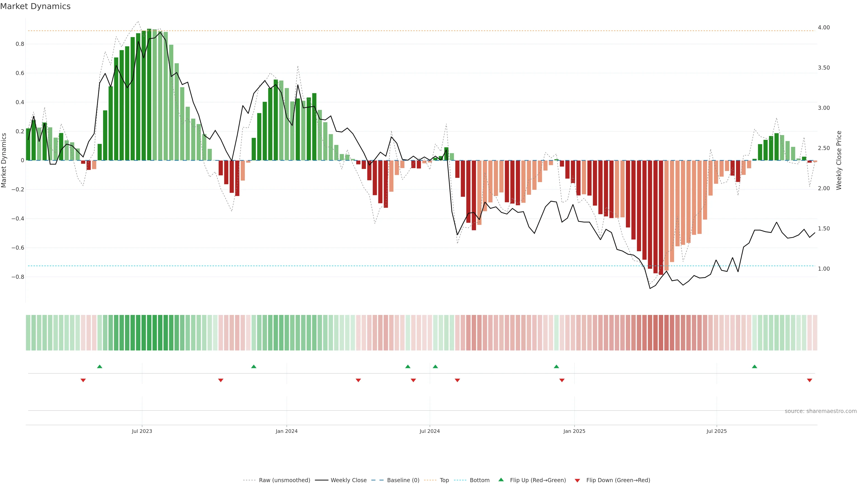Click the Market Dynamics chart title

(x=35, y=6)
